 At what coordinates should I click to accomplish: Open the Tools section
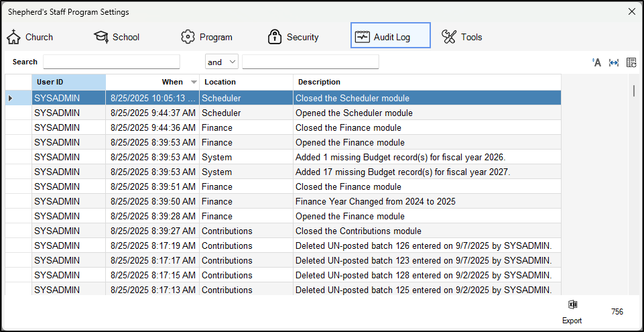pyautogui.click(x=462, y=37)
